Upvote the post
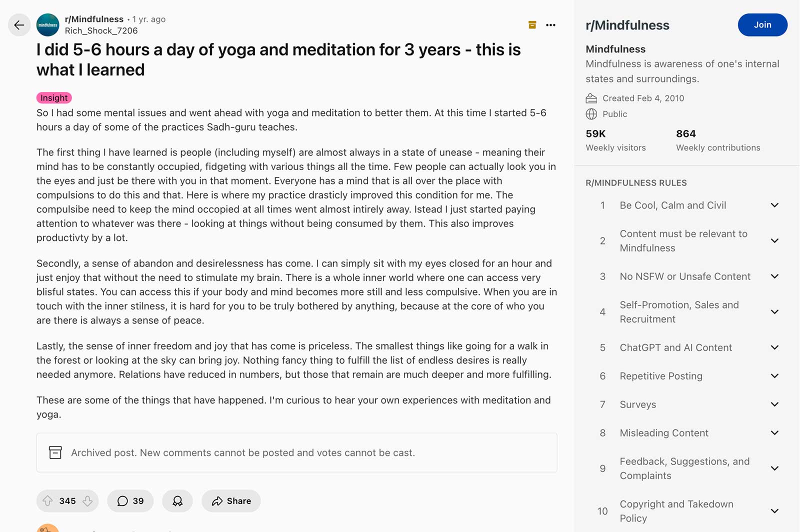Viewport: 800px width, 532px height. (48, 500)
